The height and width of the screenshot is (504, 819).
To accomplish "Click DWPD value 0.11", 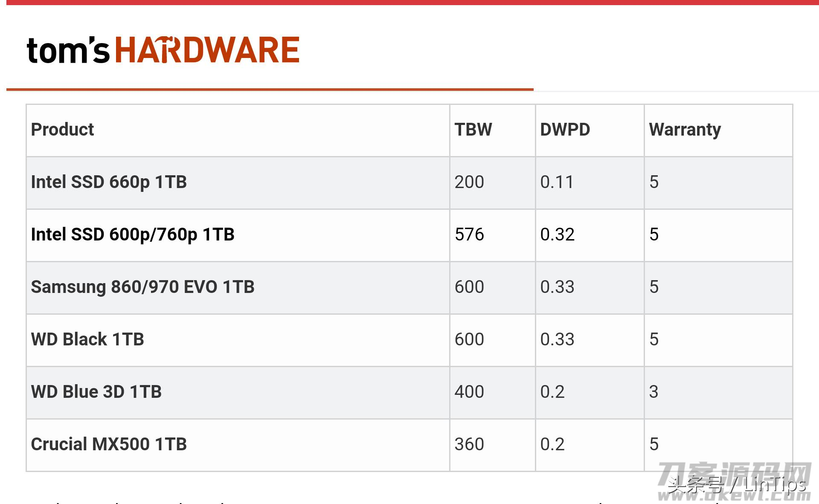I will tap(557, 182).
